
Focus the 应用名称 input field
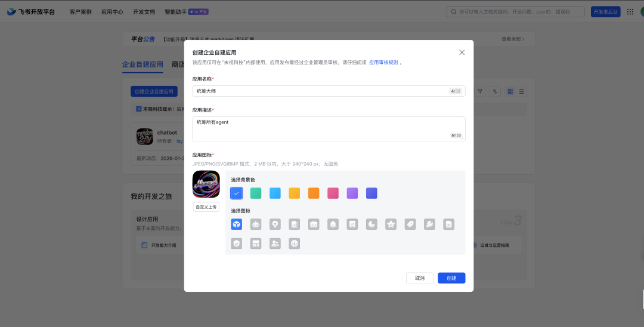click(x=329, y=91)
